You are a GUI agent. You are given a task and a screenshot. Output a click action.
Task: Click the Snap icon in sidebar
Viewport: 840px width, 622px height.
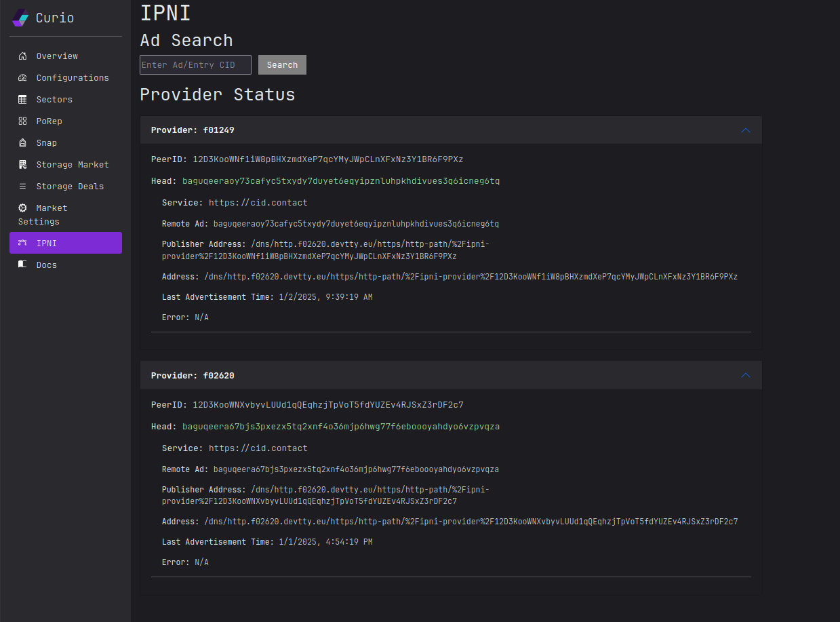tap(22, 143)
